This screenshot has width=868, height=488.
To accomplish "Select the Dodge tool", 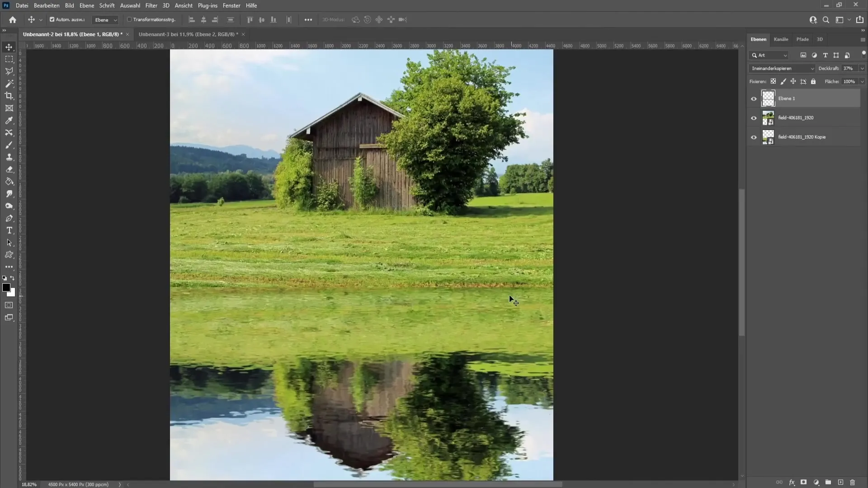I will (9, 206).
